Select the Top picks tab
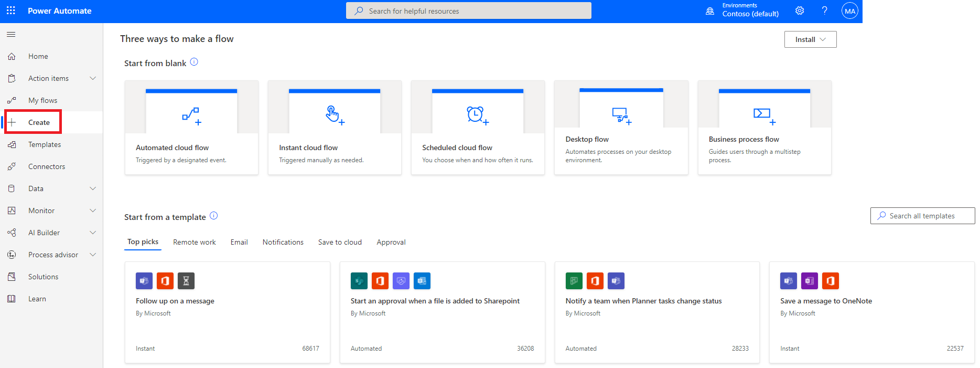 click(143, 242)
